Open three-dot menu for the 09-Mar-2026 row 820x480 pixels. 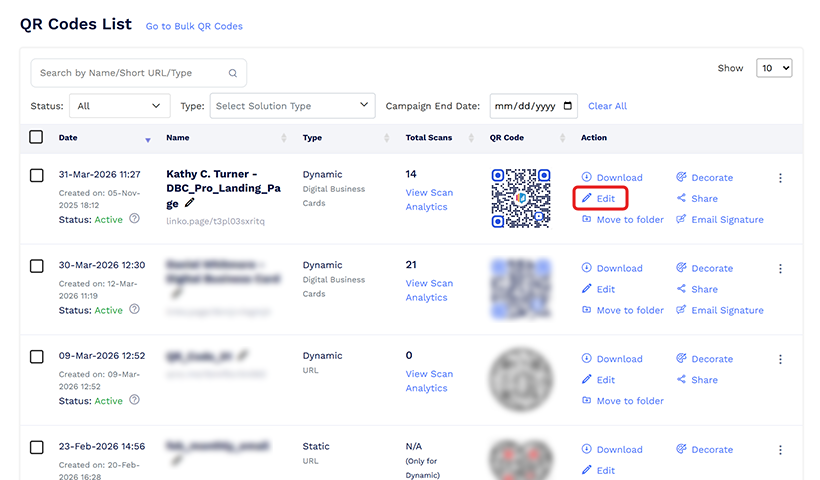click(780, 359)
